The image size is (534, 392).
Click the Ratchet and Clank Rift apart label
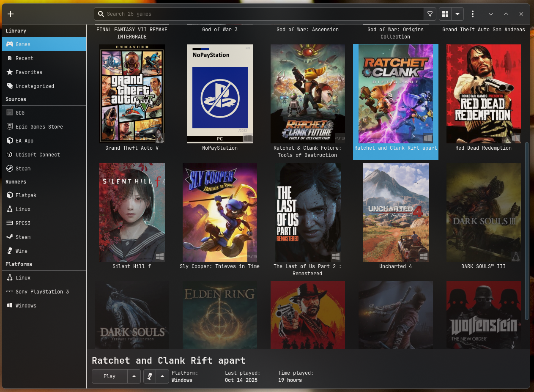click(x=396, y=148)
